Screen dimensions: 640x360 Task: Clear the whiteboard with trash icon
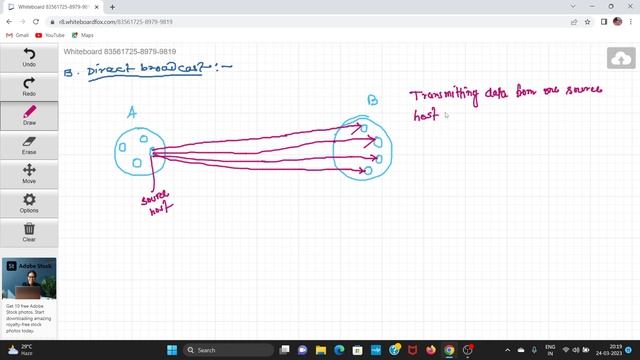(x=29, y=233)
